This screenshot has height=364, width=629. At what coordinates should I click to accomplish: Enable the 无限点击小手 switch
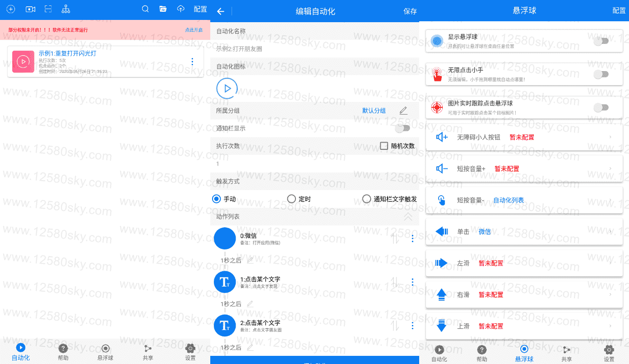[x=601, y=74]
